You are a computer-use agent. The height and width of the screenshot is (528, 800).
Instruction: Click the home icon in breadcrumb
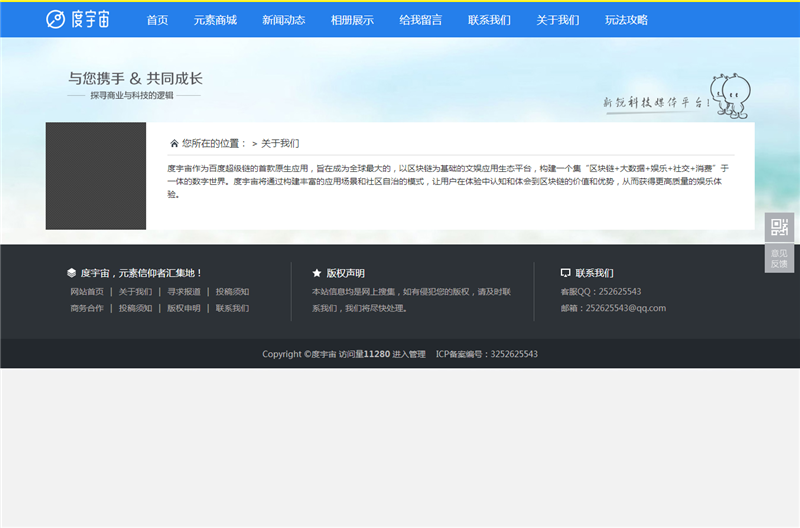tap(174, 143)
